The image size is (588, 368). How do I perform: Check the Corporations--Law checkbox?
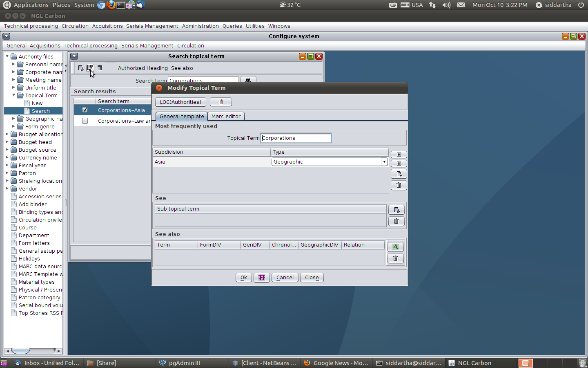click(85, 121)
